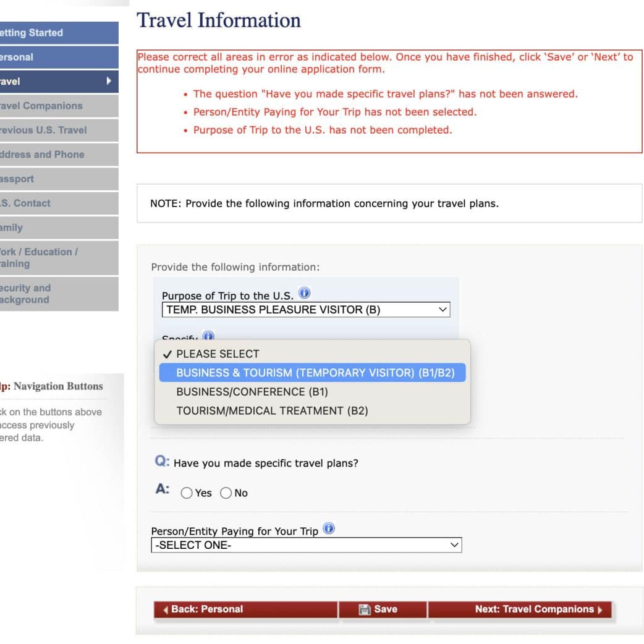
Task: Open the Person/Entity Paying dropdown
Action: tap(306, 545)
